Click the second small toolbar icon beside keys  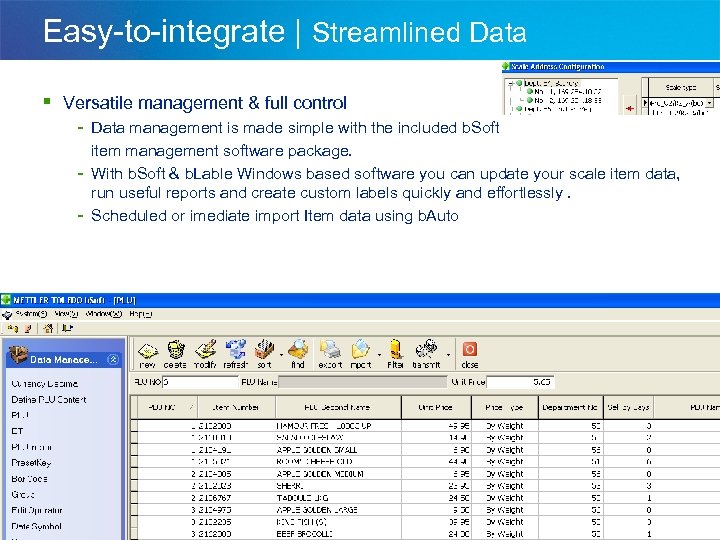(28, 328)
